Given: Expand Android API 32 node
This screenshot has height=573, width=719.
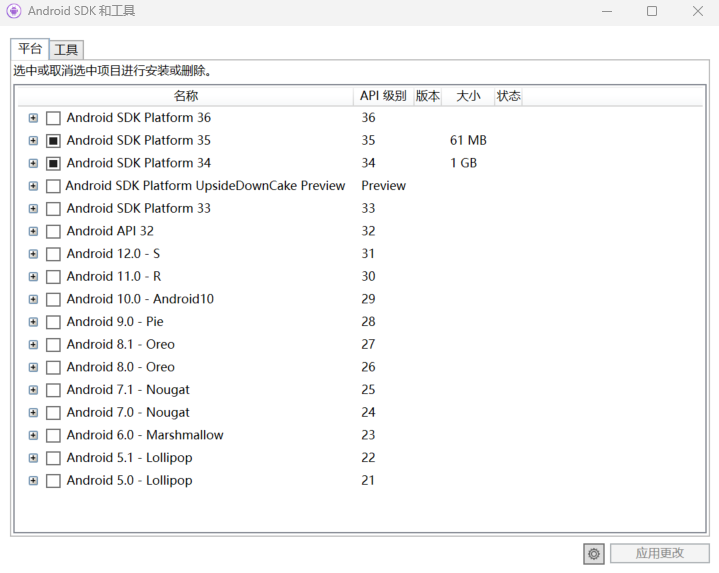Looking at the screenshot, I should (33, 231).
